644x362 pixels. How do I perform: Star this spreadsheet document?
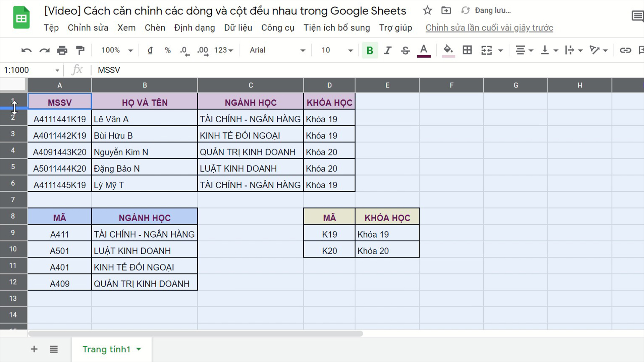(427, 10)
